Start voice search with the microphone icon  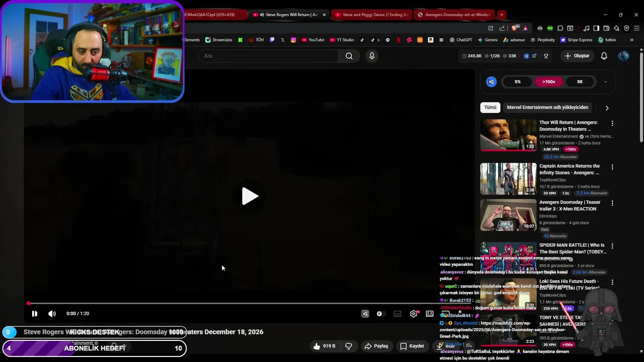tap(372, 56)
